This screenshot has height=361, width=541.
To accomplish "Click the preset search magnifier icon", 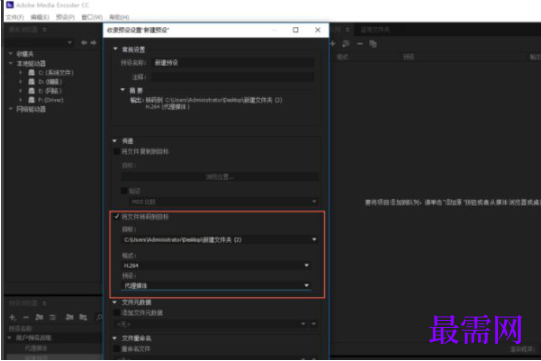I will (x=99, y=317).
